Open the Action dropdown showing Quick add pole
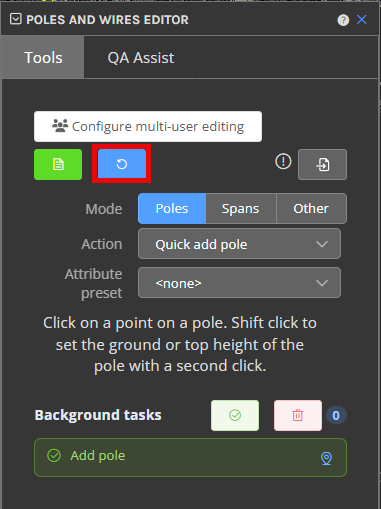Image resolution: width=381 pixels, height=509 pixels. tap(239, 244)
